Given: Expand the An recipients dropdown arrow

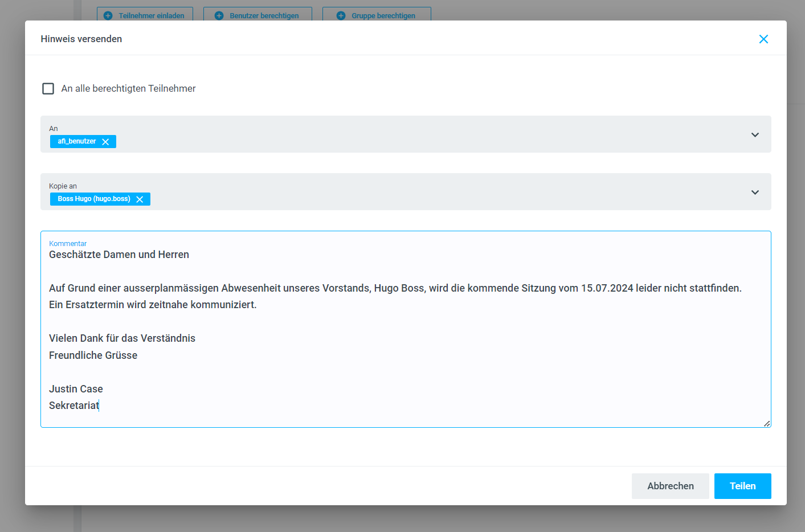Looking at the screenshot, I should click(x=755, y=135).
